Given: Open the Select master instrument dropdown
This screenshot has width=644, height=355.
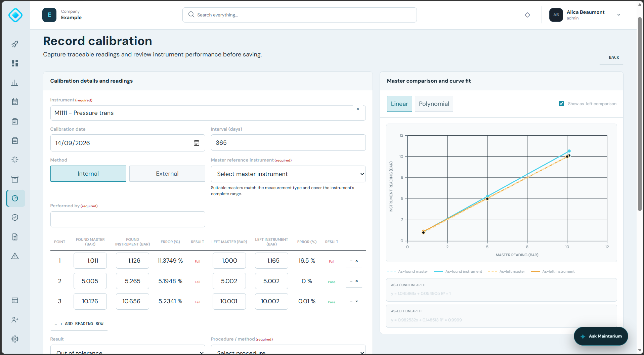Looking at the screenshot, I should point(288,174).
